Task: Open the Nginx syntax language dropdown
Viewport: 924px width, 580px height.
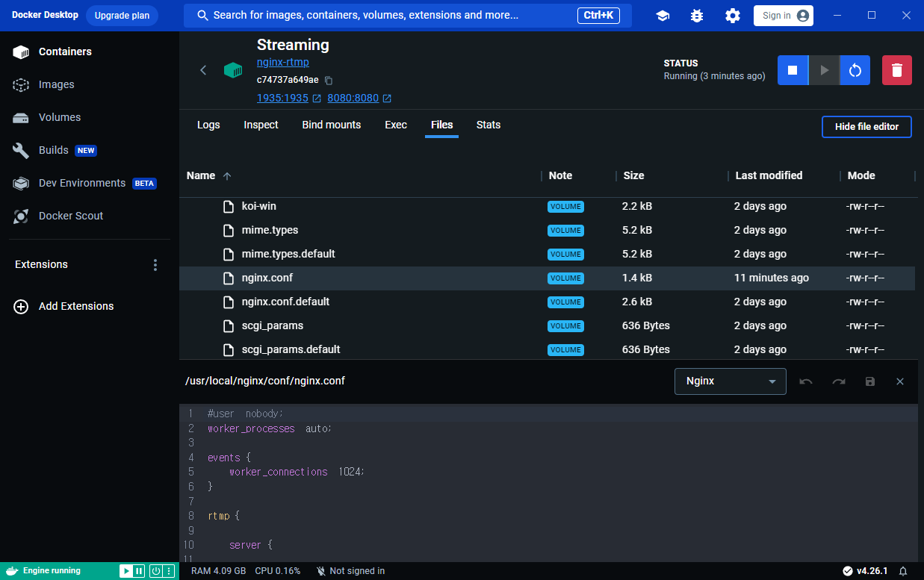Action: 730,381
